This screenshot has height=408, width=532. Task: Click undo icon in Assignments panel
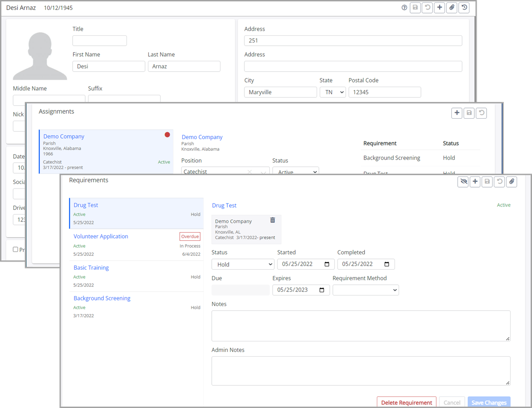(x=482, y=113)
